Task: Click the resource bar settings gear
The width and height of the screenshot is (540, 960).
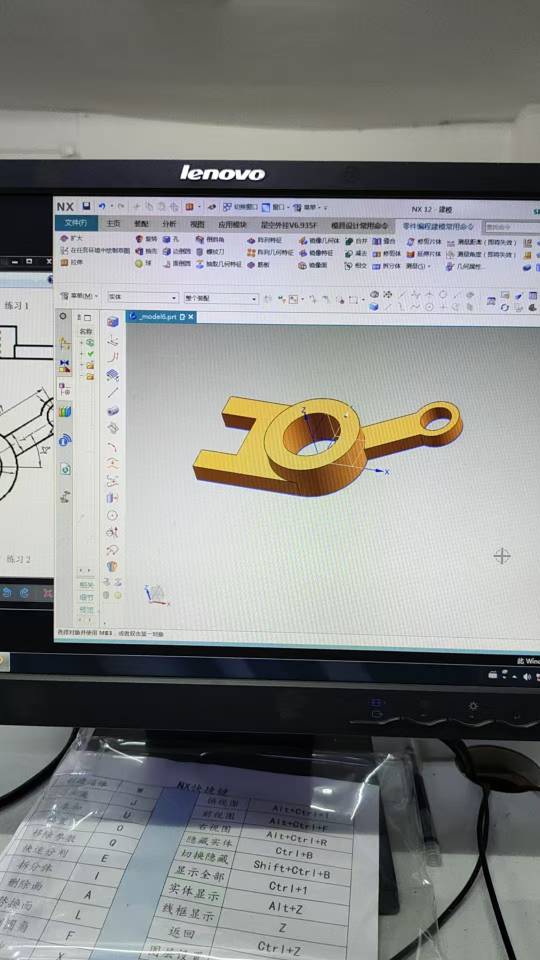Action: click(63, 316)
